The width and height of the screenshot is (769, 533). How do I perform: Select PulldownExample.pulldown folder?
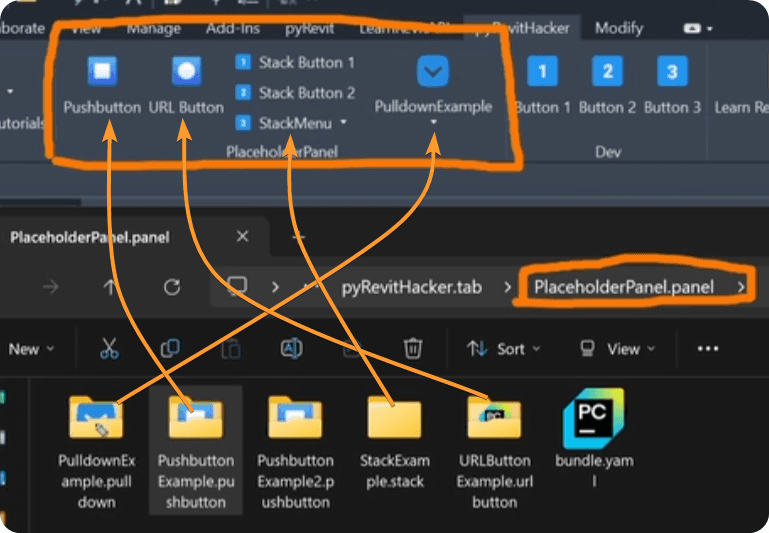[97, 452]
